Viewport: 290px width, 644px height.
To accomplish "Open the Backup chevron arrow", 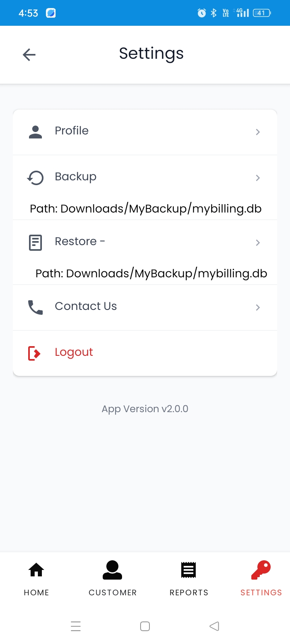I will (257, 178).
